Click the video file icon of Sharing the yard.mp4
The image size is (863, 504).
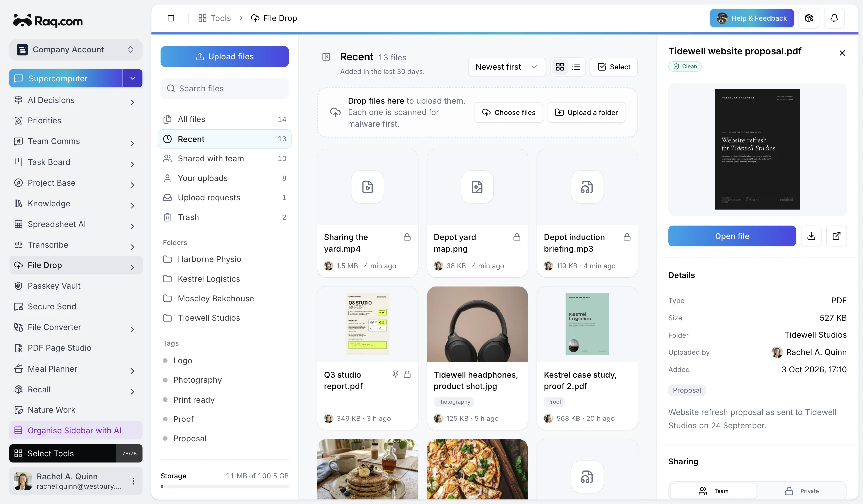367,187
